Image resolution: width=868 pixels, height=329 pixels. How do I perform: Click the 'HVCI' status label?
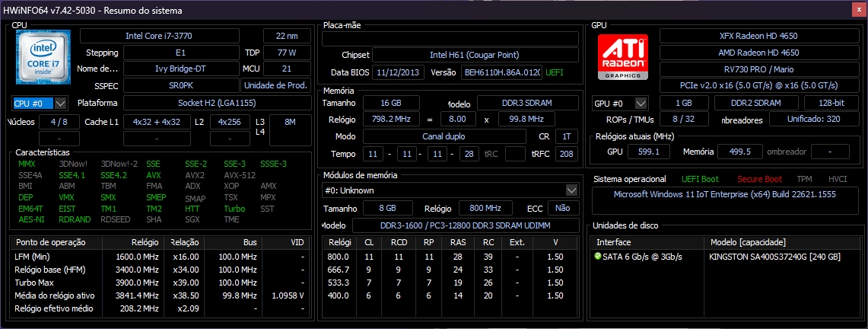point(838,179)
